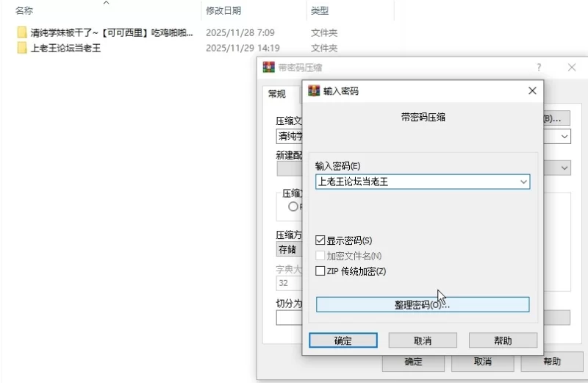Screen dimensions: 588x383
Task: Select the folder icon of 清纯学妹 folder
Action: tap(22, 32)
